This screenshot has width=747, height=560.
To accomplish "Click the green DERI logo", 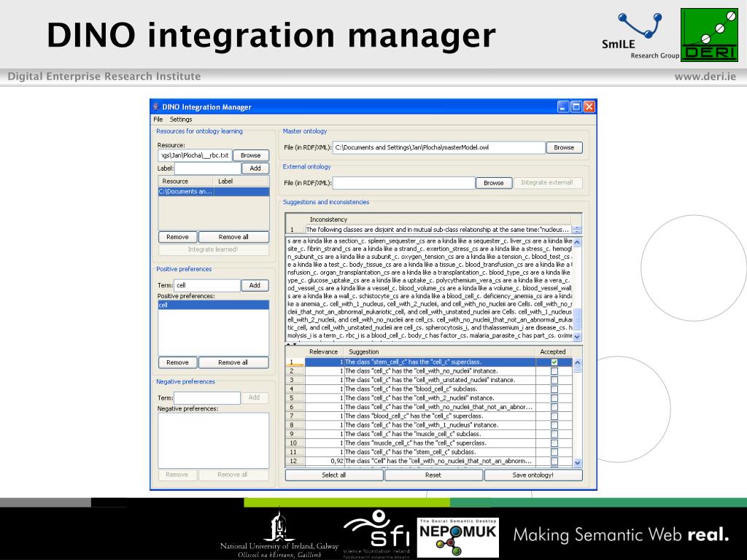I will tap(709, 35).
